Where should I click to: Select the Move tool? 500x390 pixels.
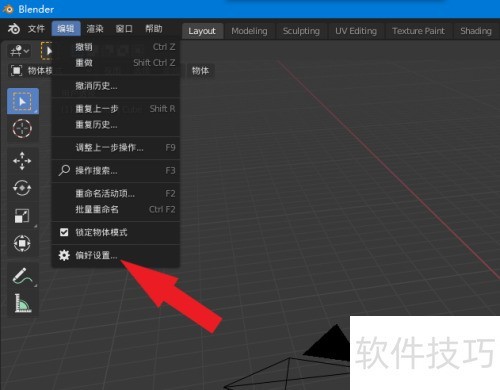[x=22, y=161]
